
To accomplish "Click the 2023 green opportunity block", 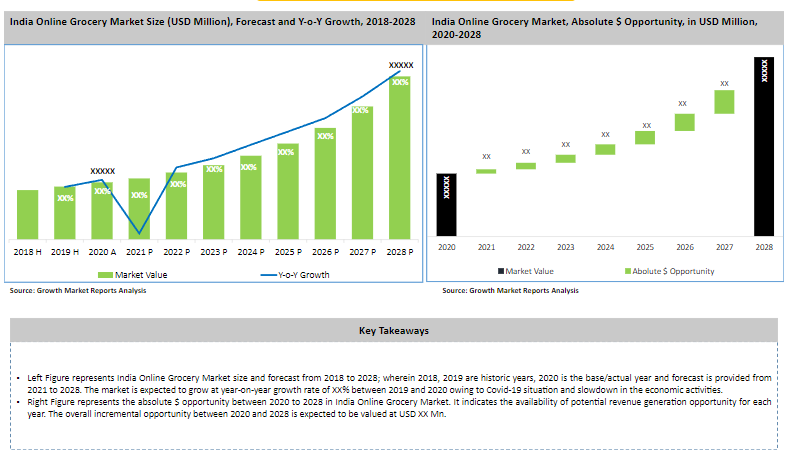I will 566,159.
